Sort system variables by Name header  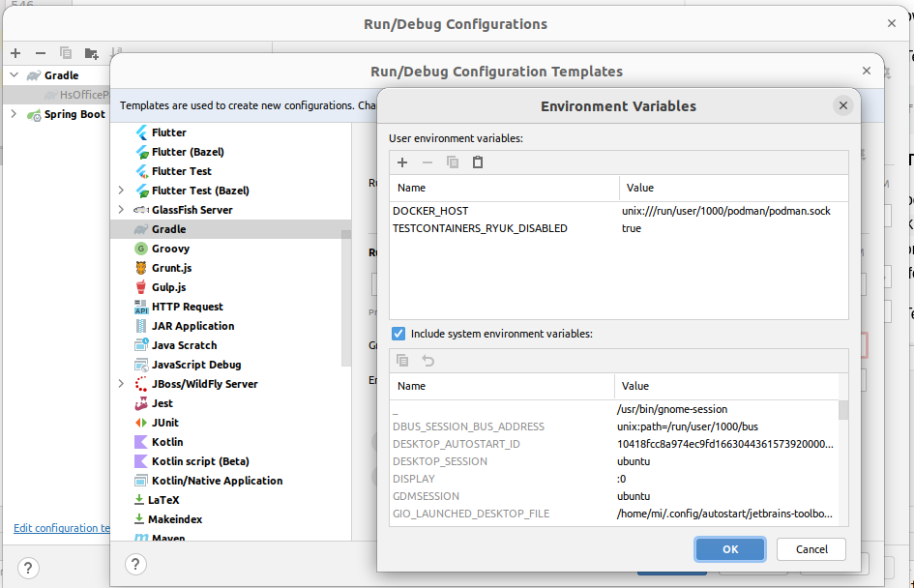(x=502, y=386)
